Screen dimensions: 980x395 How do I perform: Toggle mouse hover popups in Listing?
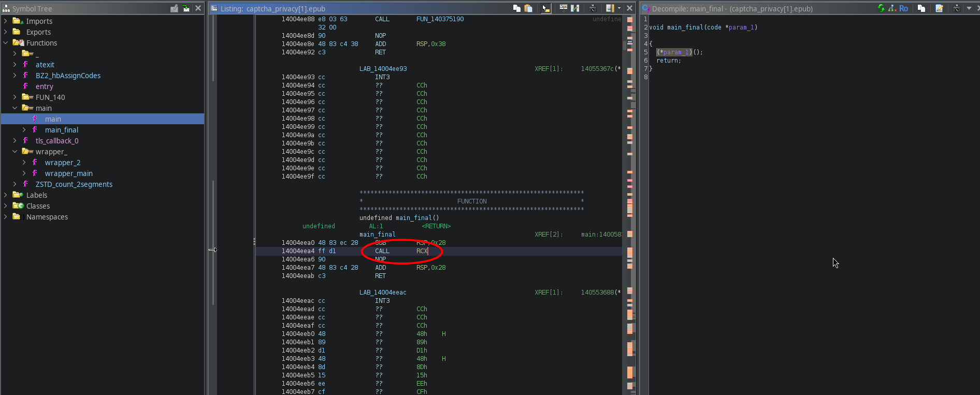point(545,8)
